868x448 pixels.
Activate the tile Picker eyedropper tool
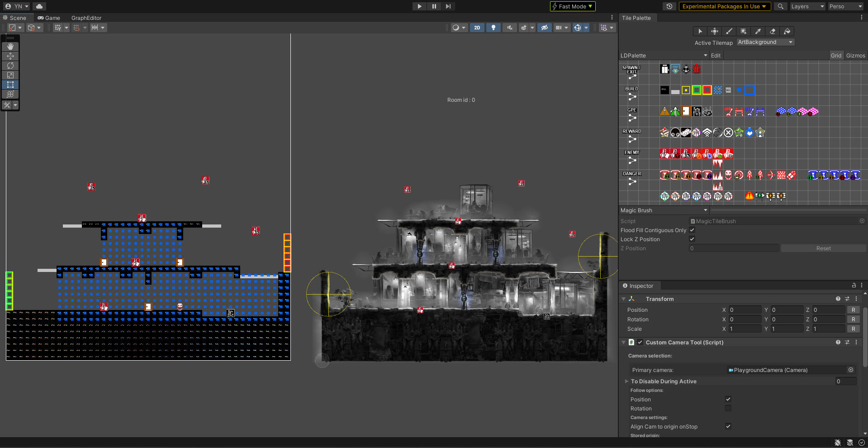pyautogui.click(x=758, y=31)
